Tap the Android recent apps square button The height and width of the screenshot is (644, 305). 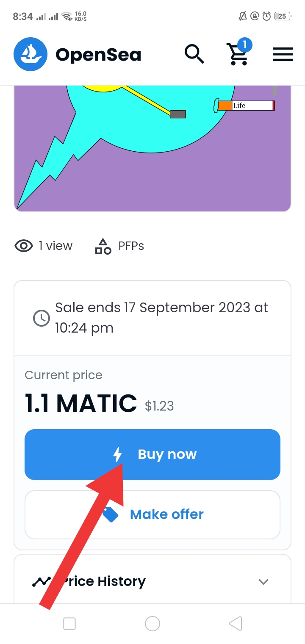tap(69, 623)
